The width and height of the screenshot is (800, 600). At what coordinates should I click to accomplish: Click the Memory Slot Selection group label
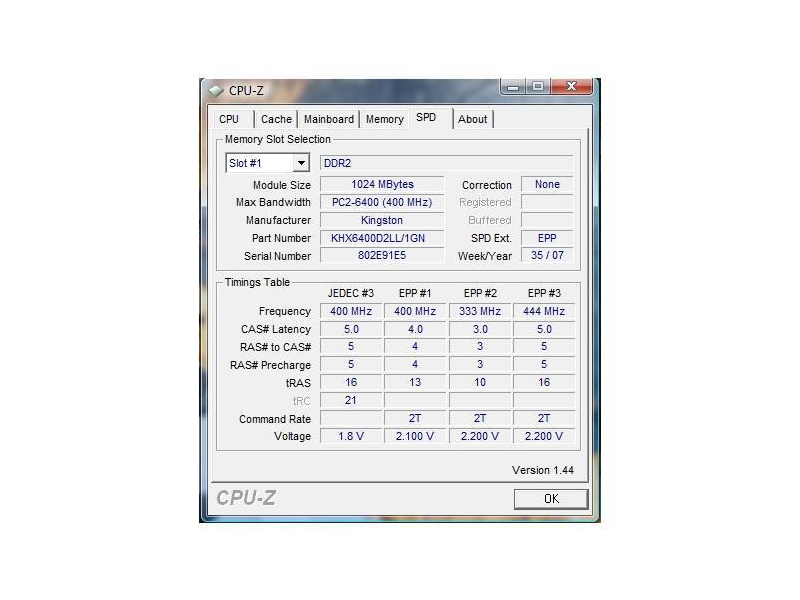[x=278, y=139]
